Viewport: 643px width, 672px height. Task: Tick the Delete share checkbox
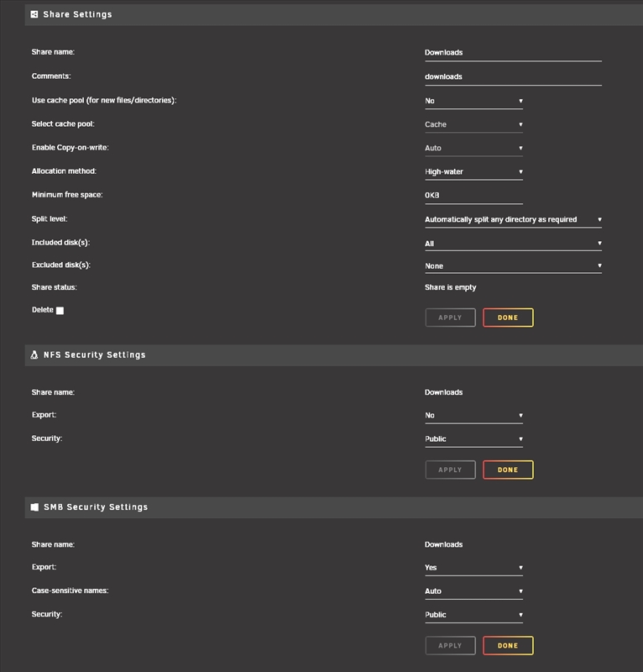[x=60, y=311]
